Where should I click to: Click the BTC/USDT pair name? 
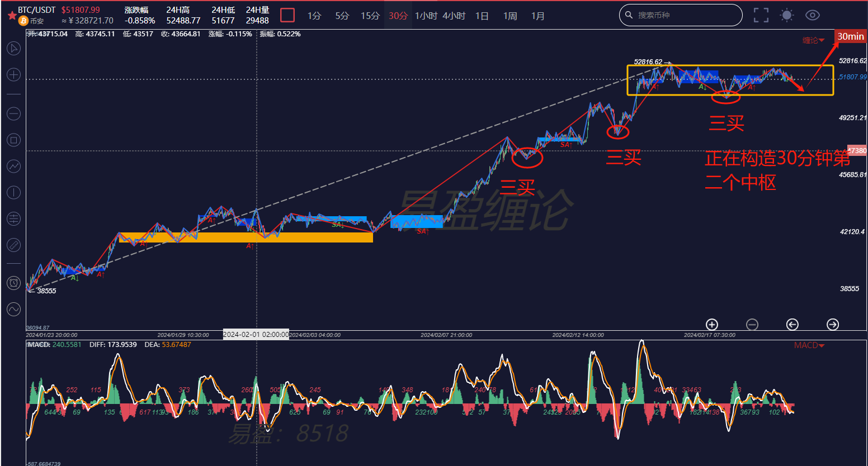(x=37, y=10)
